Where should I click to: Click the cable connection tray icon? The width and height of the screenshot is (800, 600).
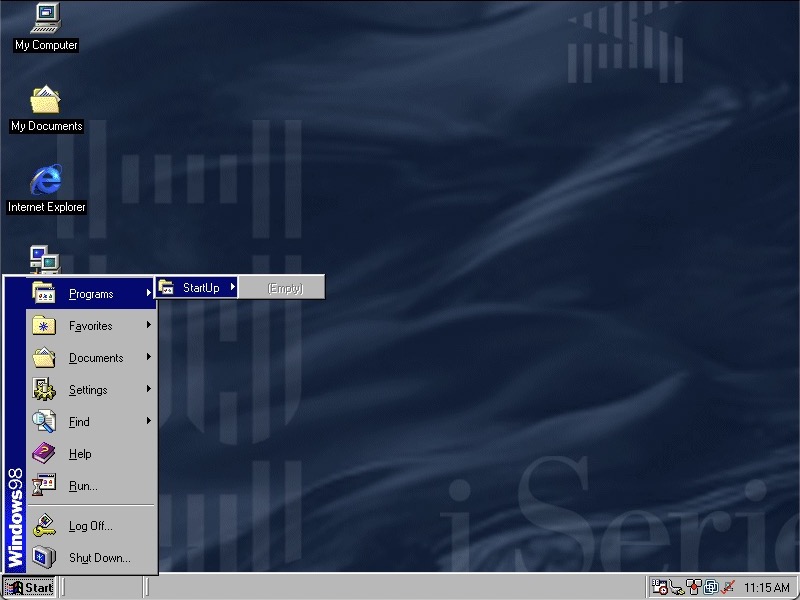click(x=677, y=587)
